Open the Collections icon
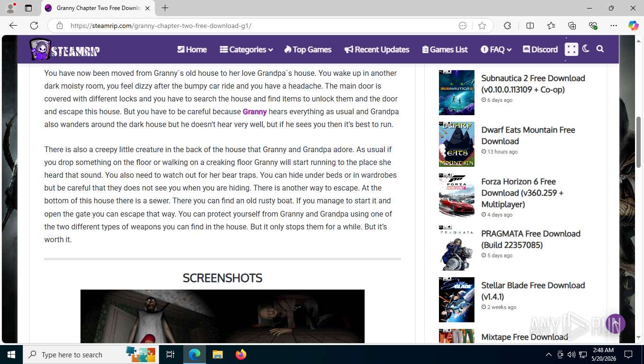Image resolution: width=644 pixels, height=364 pixels. [x=572, y=26]
